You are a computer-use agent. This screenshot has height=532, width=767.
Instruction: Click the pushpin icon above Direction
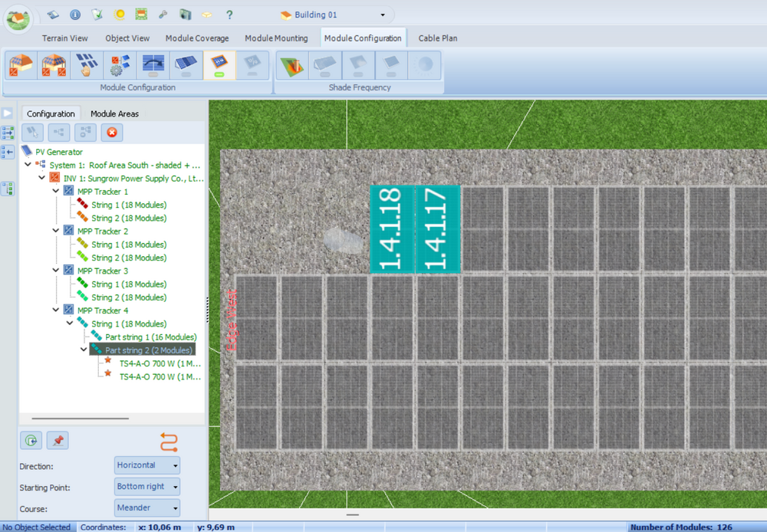58,441
